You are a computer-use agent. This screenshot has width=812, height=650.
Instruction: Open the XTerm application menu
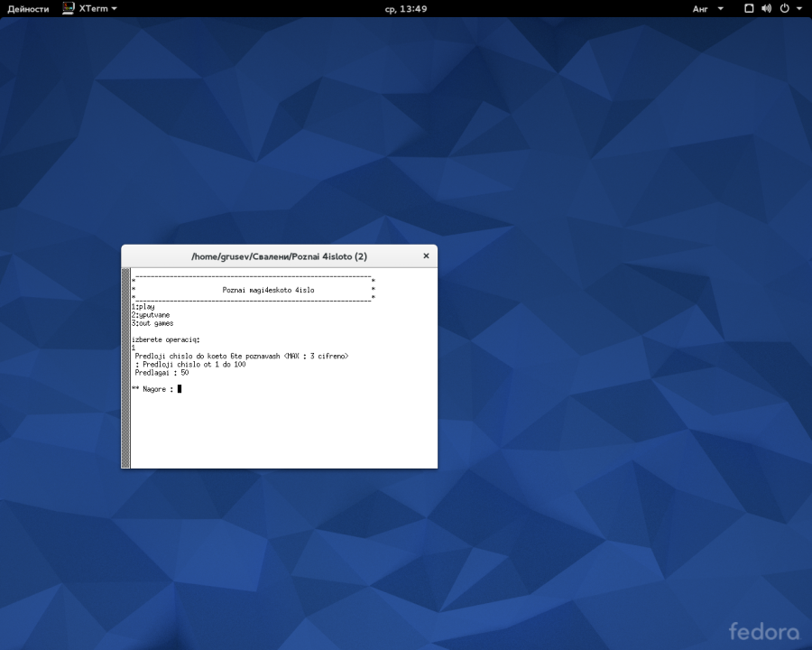point(89,8)
